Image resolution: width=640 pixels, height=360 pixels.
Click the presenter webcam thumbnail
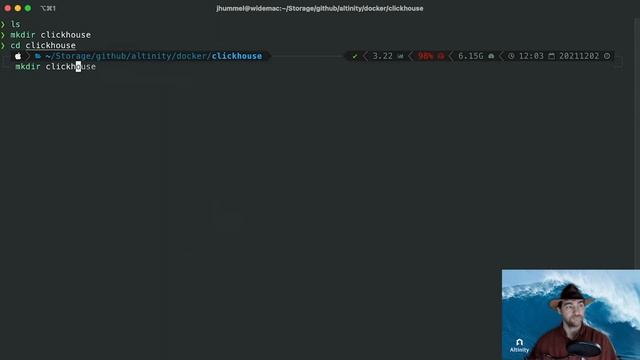[571, 314]
